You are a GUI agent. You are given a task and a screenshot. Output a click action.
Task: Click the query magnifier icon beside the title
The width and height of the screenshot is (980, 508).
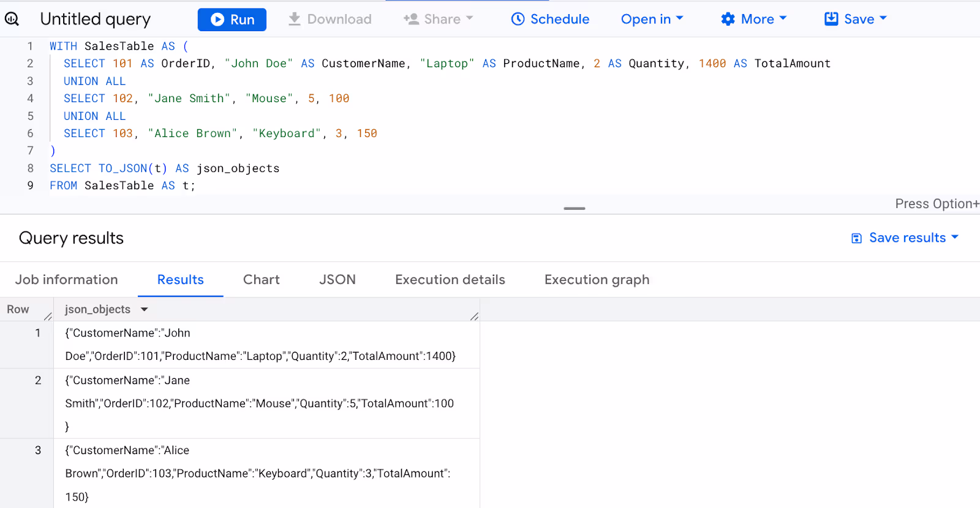click(x=12, y=19)
